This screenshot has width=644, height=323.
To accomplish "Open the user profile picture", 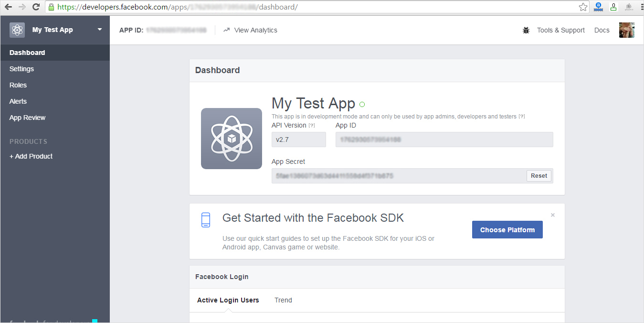I will coord(627,30).
